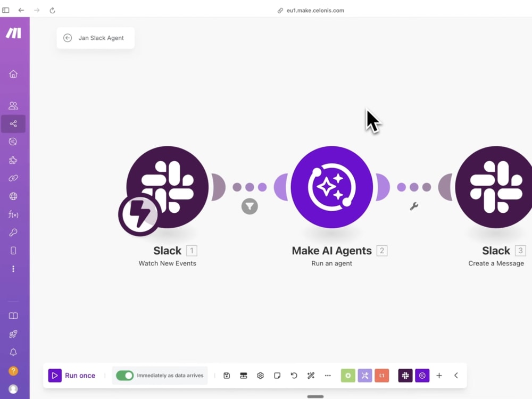
Task: Click the orange Text parser toolbar icon
Action: point(381,376)
